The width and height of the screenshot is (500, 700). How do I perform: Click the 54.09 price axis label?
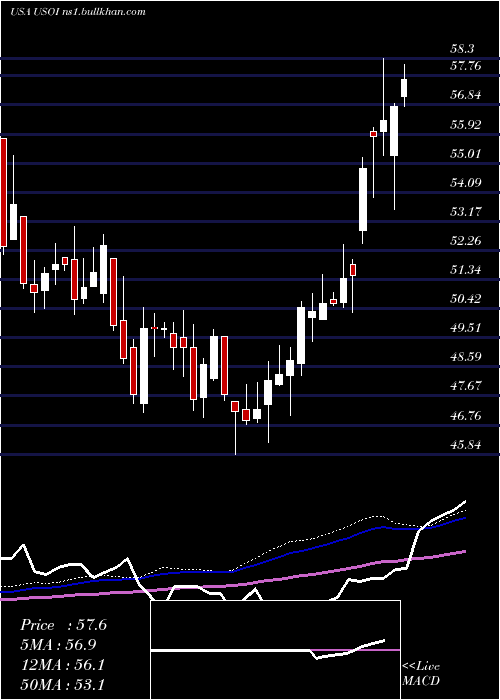click(467, 183)
